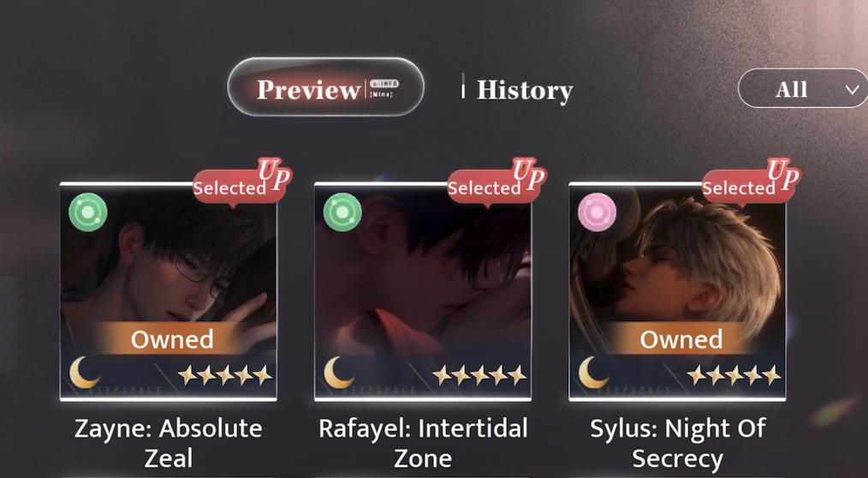Image resolution: width=868 pixels, height=478 pixels.
Task: Click the Sylus: Night Of Secrecy title
Action: pos(678,443)
